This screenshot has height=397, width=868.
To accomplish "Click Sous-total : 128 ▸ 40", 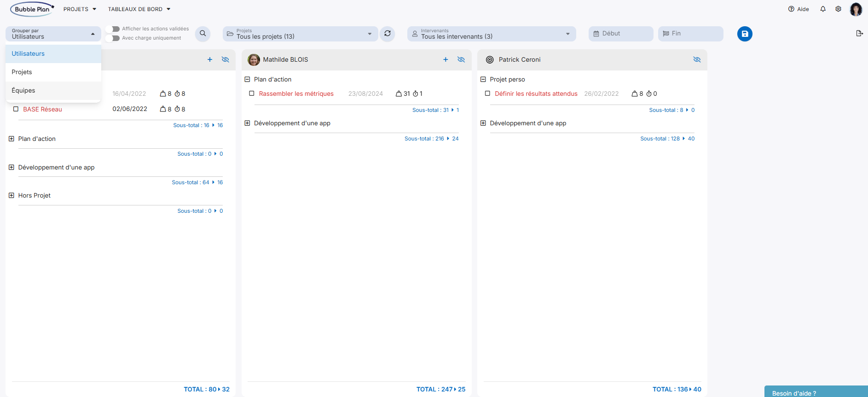I will click(667, 139).
